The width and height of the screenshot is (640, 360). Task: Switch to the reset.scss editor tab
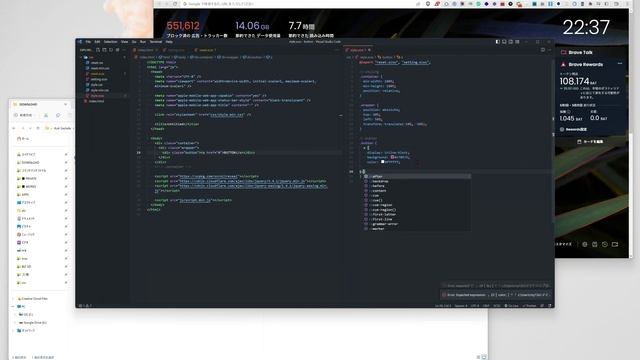coord(206,50)
